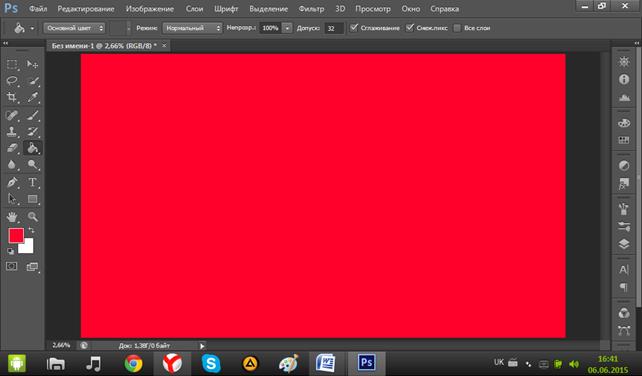Open Microsoft Word from the taskbar
Image resolution: width=642 pixels, height=376 pixels.
coord(326,363)
